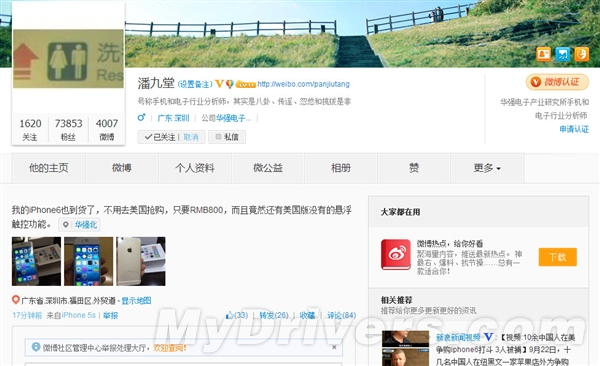
Task: Open the 个人资料 profile info tab
Action: click(x=195, y=168)
